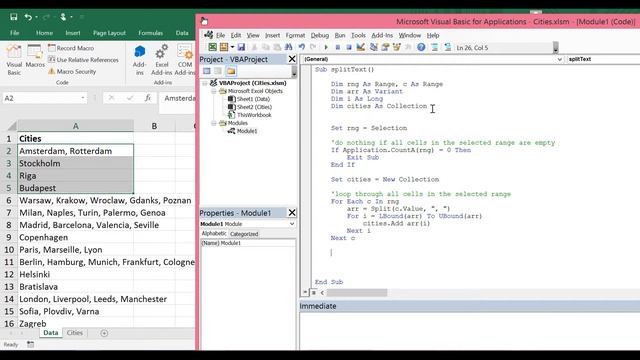Open VBA Debug menu
Image resolution: width=640 pixels, height=360 pixels.
pyautogui.click(x=320, y=36)
